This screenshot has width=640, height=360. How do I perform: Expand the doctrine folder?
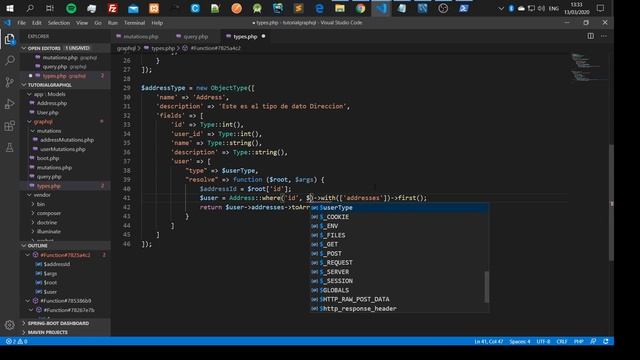65,222
